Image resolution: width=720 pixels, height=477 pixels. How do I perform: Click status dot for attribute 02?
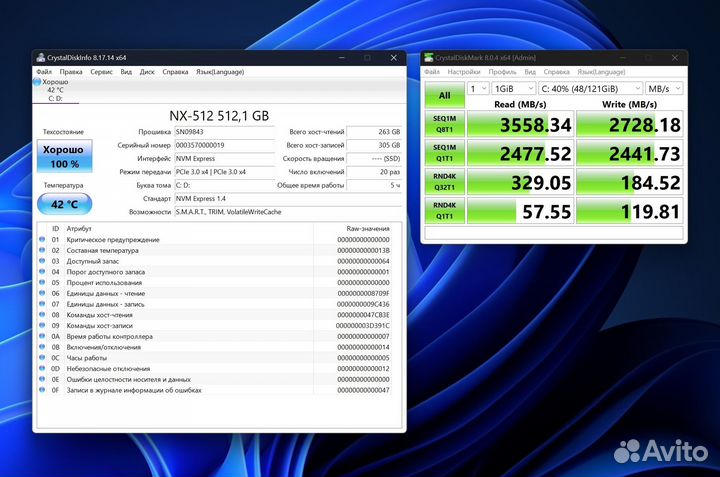tap(42, 250)
